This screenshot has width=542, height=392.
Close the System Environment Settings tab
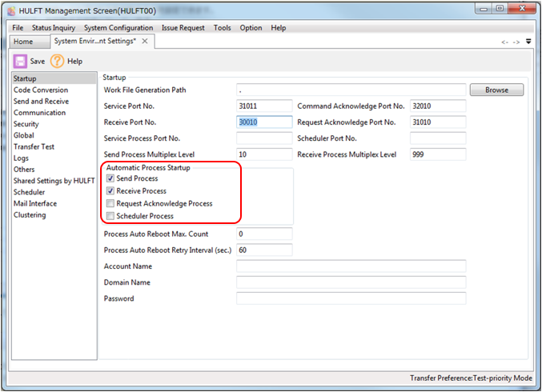144,41
